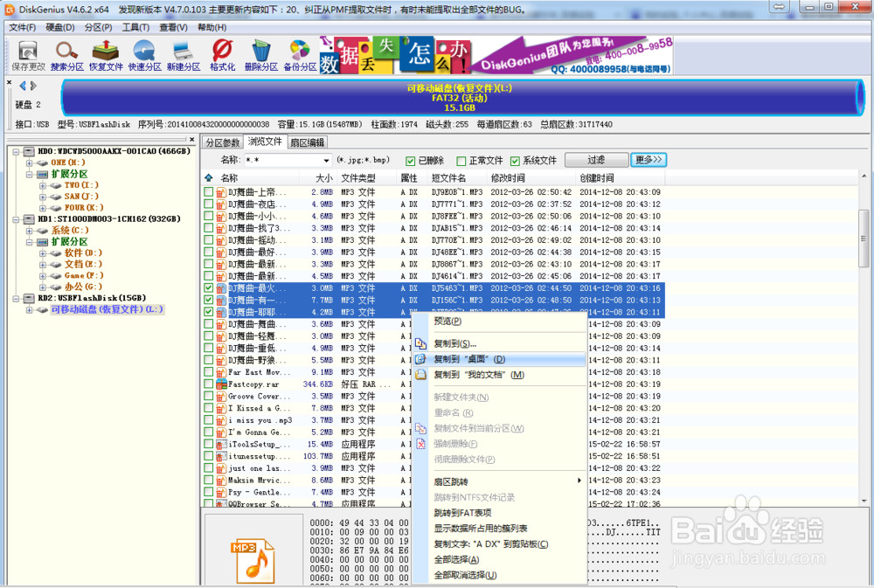Click the iToolsSetup application icon

221,444
